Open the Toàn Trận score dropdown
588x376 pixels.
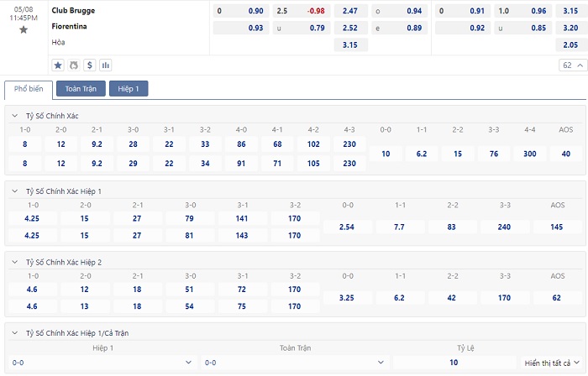294,363
